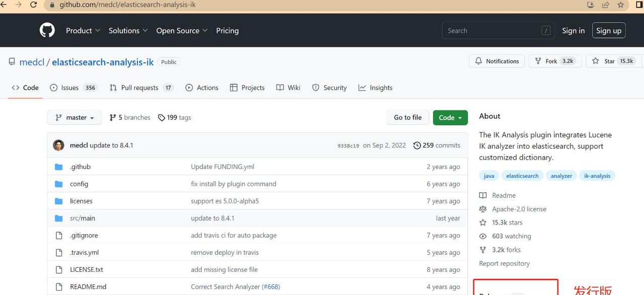Click the branch icon next to 5 branches
The image size is (644, 295).
point(113,117)
